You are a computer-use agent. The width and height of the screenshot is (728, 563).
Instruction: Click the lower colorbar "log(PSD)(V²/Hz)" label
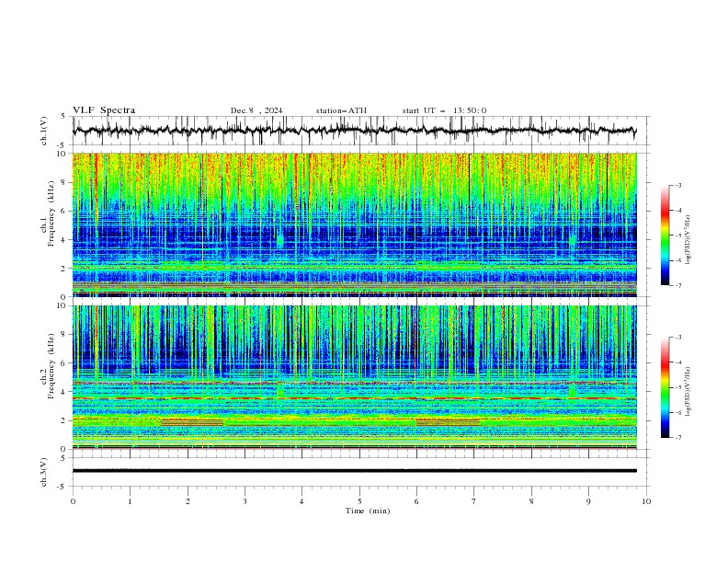688,392
